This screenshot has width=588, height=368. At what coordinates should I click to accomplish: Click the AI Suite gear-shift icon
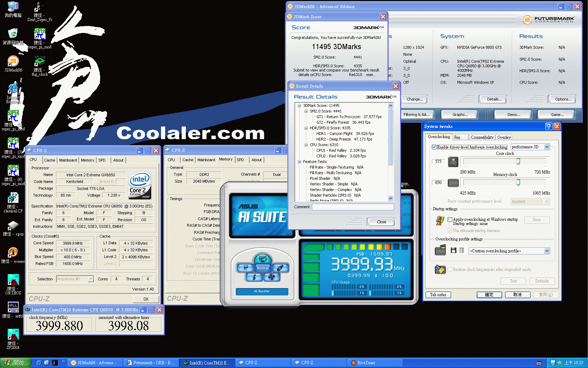tap(245, 268)
